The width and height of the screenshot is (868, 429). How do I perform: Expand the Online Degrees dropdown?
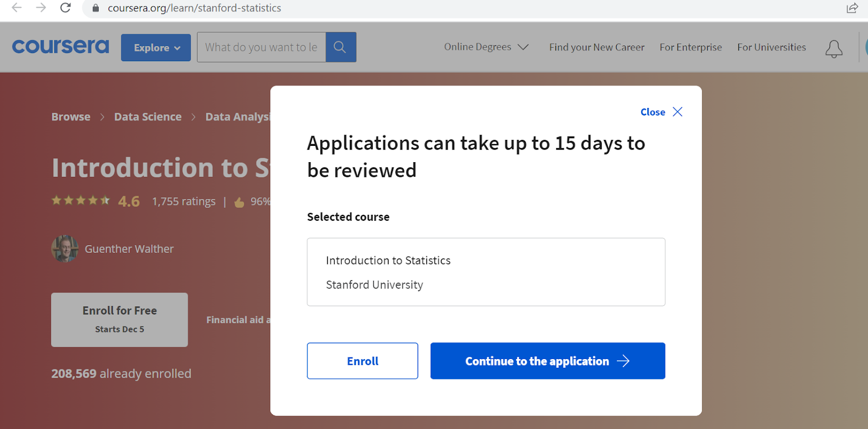[x=486, y=47]
